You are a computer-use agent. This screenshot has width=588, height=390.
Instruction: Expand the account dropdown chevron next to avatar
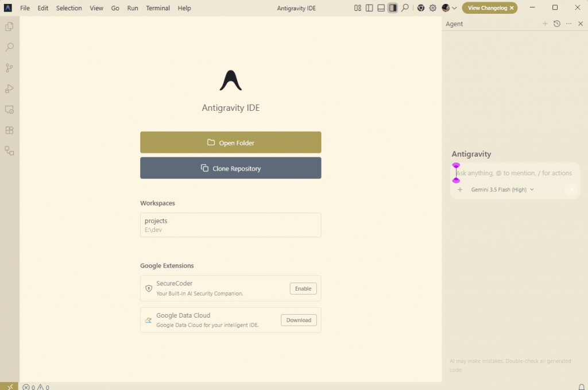(x=455, y=8)
